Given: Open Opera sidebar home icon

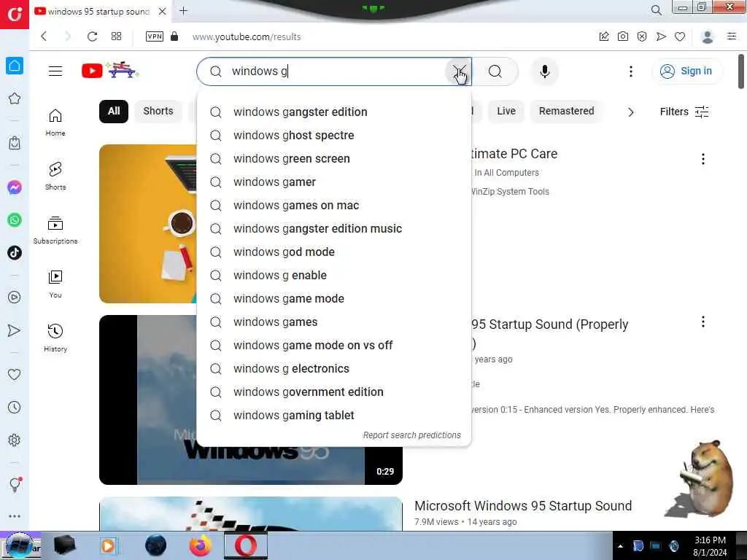Looking at the screenshot, I should [15, 66].
